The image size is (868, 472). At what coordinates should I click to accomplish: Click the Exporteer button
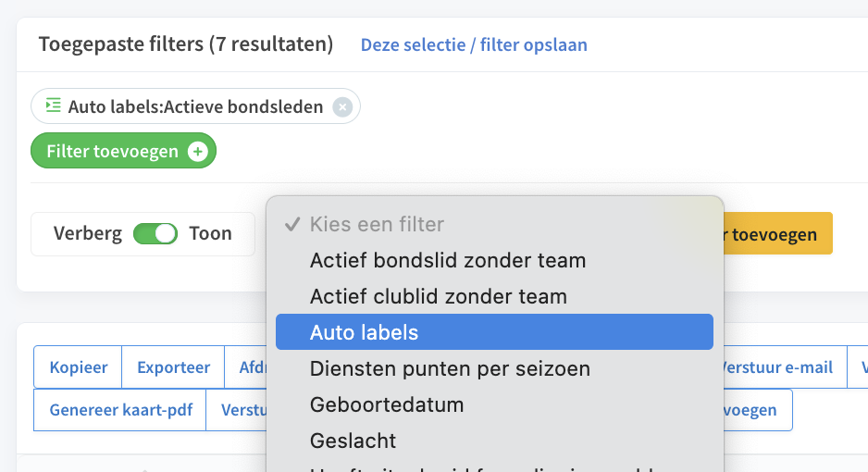click(x=173, y=366)
